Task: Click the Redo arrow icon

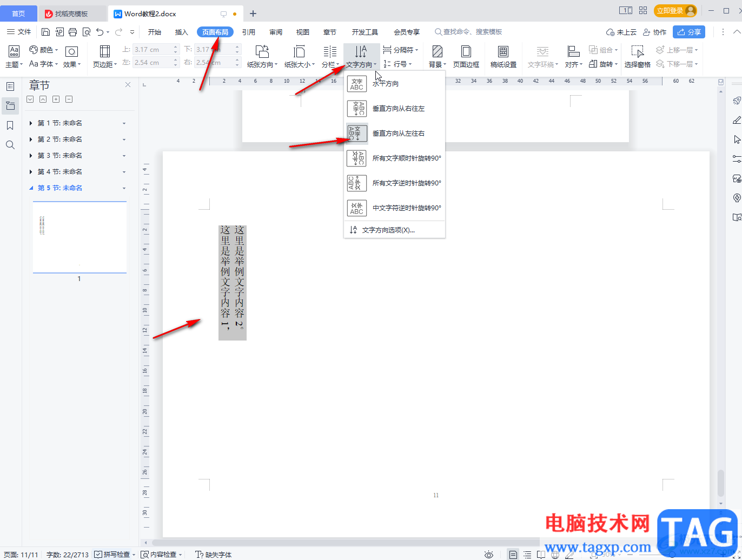Action: coord(119,32)
